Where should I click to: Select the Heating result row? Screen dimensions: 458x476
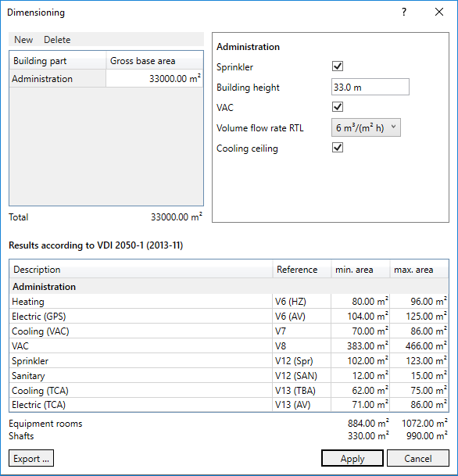click(229, 302)
